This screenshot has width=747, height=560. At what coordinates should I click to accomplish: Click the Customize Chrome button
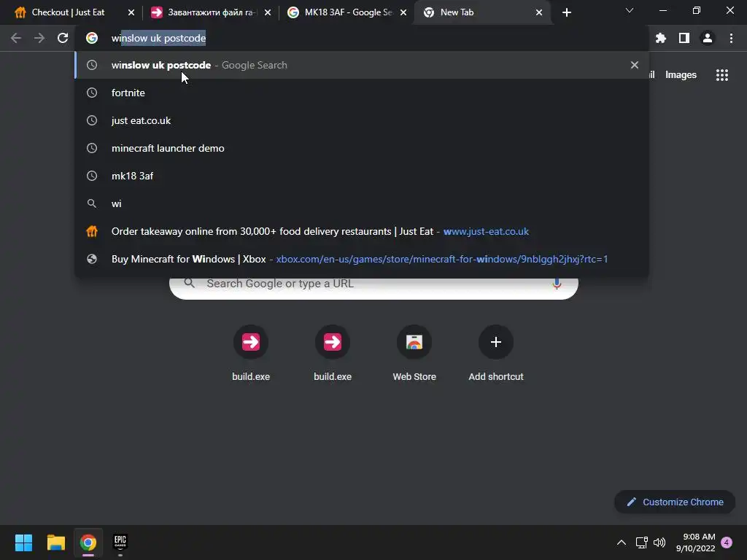click(x=675, y=502)
